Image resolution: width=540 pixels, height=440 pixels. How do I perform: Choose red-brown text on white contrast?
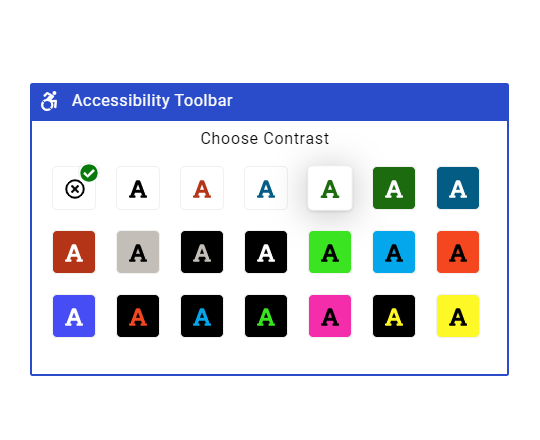pos(202,188)
